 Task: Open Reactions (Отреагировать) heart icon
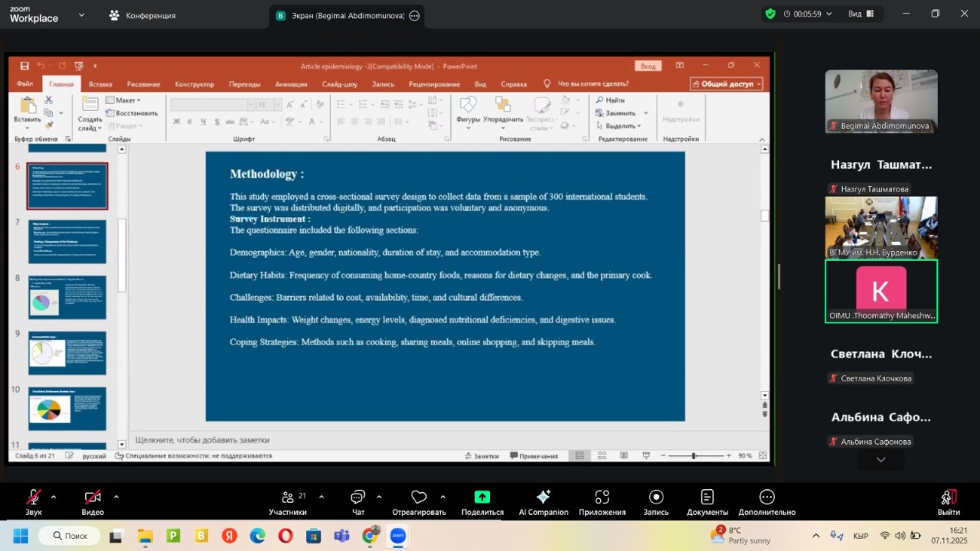[418, 497]
